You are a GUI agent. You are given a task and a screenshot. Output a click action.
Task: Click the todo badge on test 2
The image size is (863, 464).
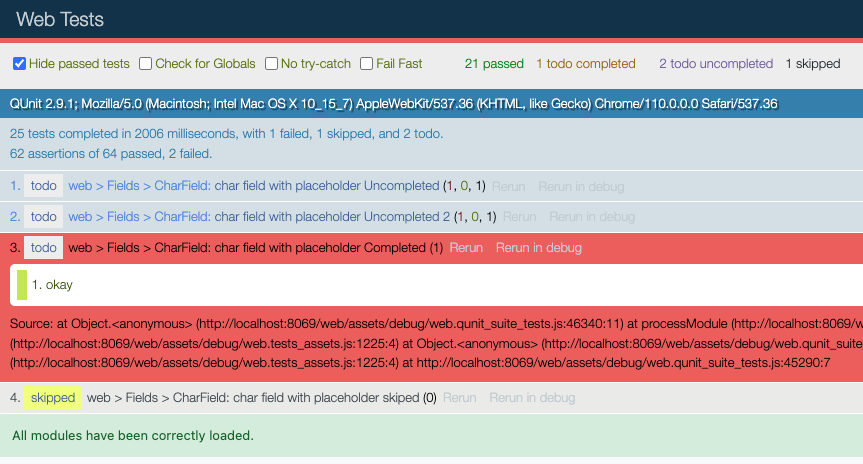pyautogui.click(x=43, y=217)
